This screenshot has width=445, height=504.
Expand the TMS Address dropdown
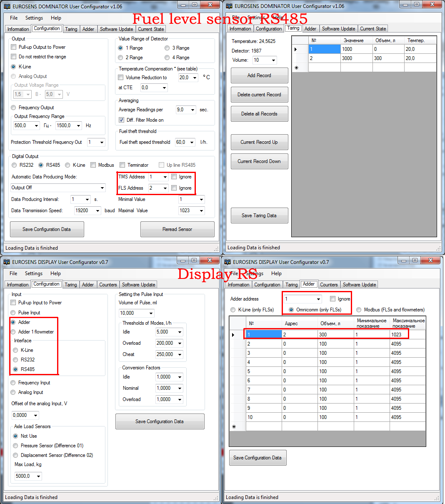[x=165, y=177]
